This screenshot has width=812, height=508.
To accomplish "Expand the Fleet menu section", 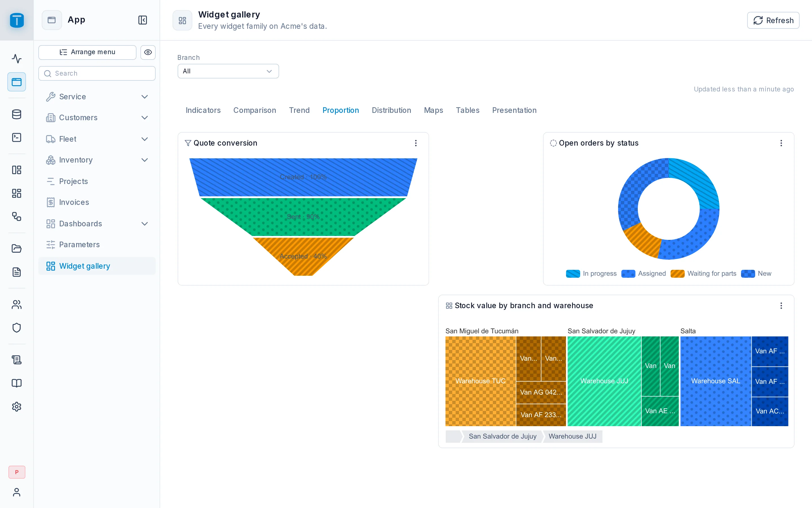I will [97, 139].
